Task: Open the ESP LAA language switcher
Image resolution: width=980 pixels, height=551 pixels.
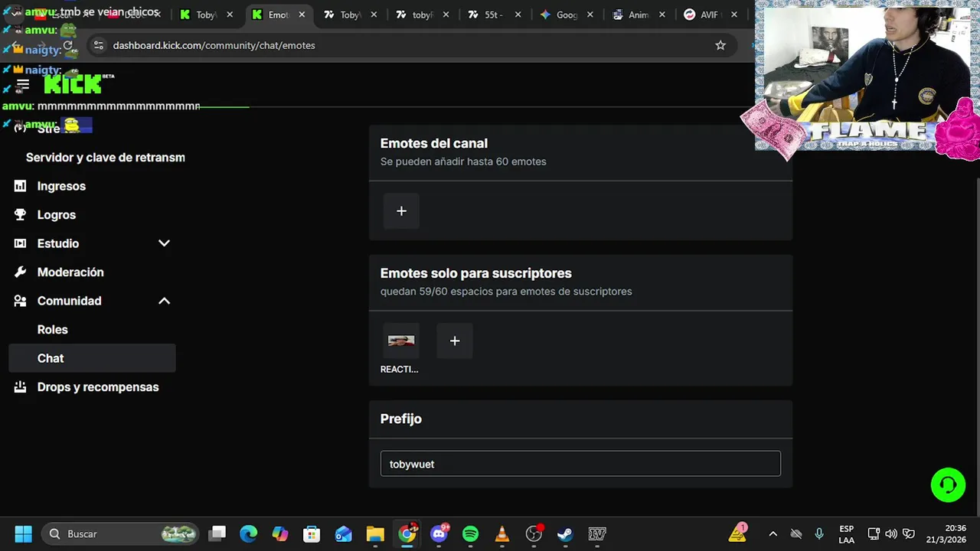Action: tap(846, 534)
